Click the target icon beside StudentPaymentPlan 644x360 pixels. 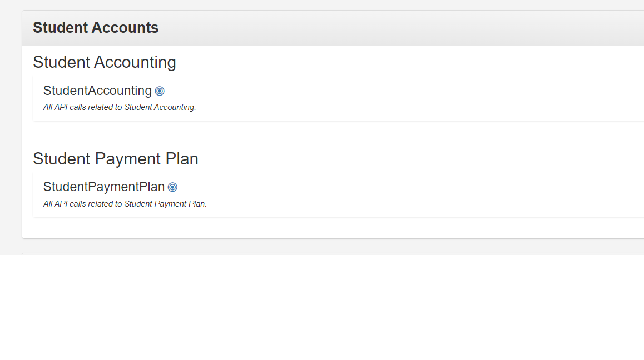(x=172, y=187)
